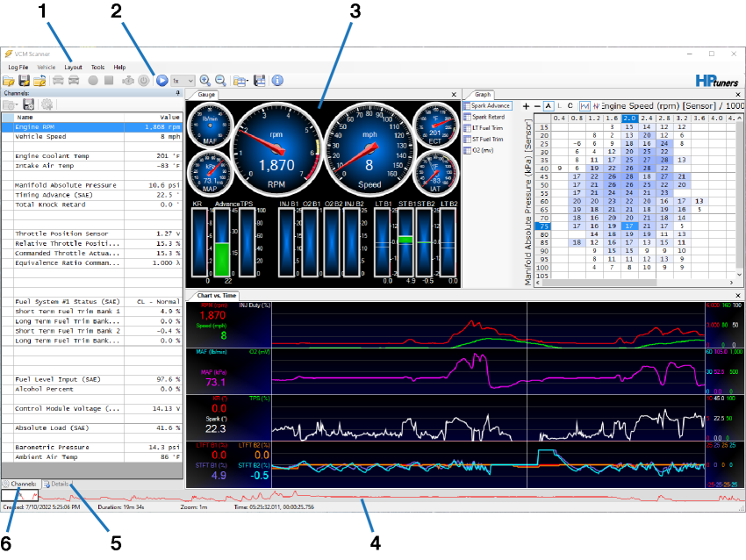Click the save channels config floppy icon
The image size is (746, 560).
click(29, 104)
